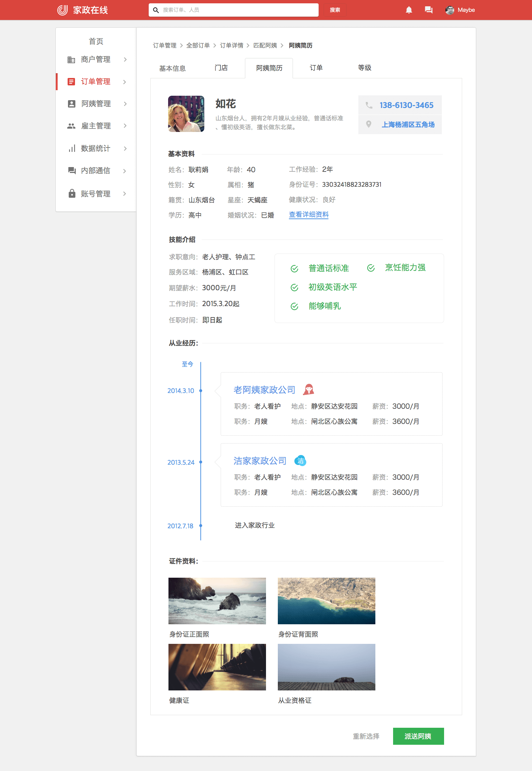Click the phone icon beside 138-6130-3465
The width and height of the screenshot is (532, 771).
tap(369, 105)
